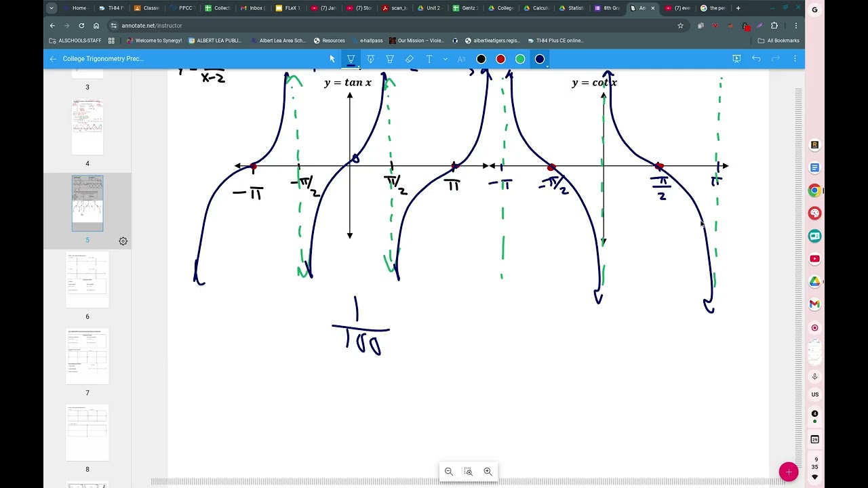This screenshot has width=868, height=488.
Task: Switch to the Unit 2 tab
Action: (x=429, y=8)
